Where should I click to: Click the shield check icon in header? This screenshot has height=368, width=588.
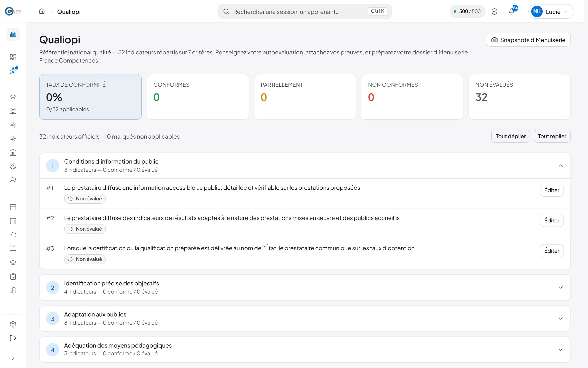click(494, 11)
